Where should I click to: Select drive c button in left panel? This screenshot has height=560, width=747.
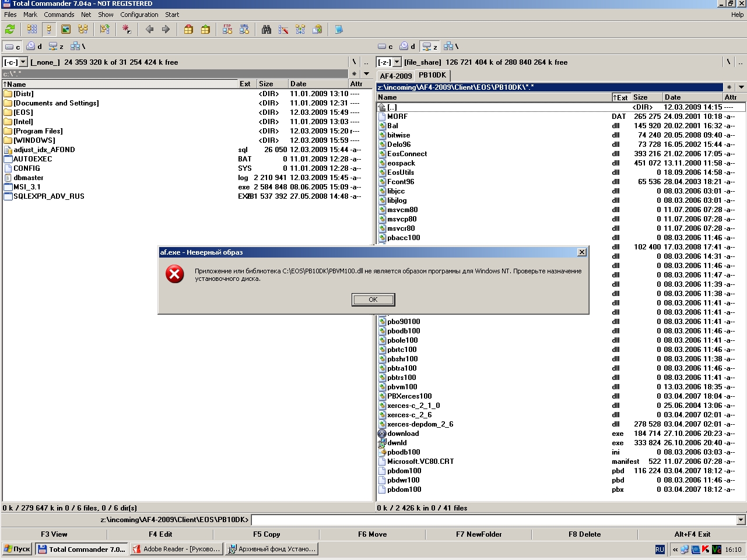point(12,47)
